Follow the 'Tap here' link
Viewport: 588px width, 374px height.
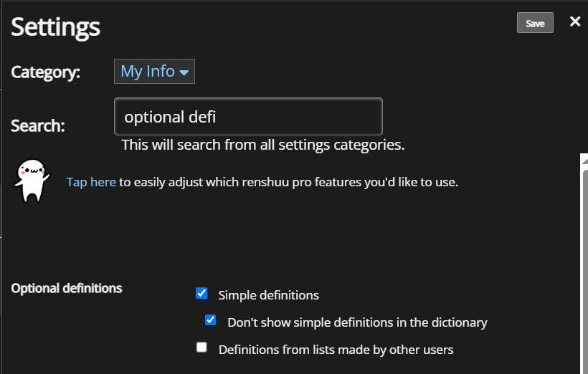[91, 182]
